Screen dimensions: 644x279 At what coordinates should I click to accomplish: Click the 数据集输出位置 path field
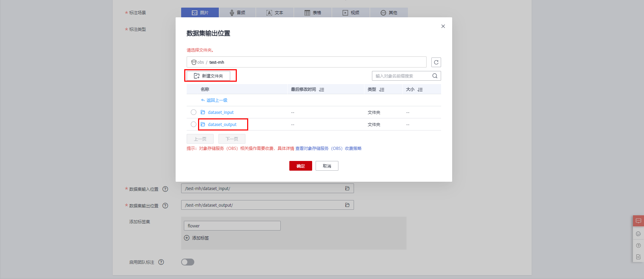coord(268,205)
